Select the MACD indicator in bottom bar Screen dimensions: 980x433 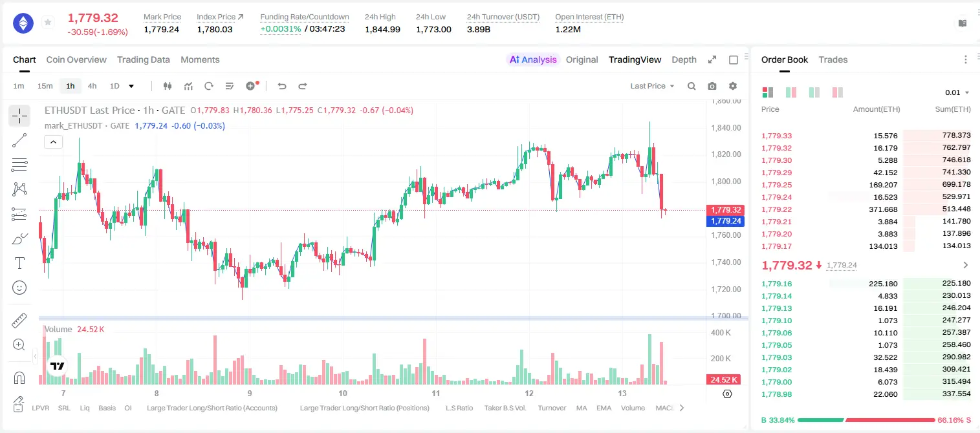665,408
